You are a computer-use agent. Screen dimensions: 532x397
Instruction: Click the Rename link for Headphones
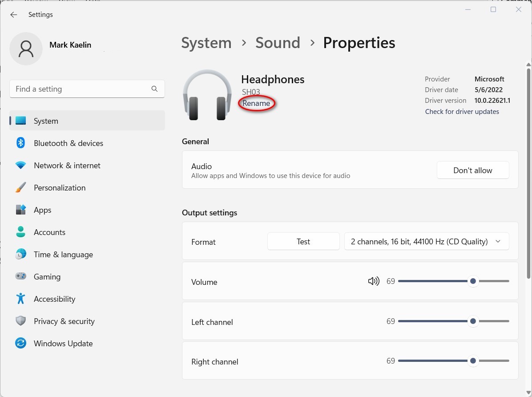coord(256,103)
